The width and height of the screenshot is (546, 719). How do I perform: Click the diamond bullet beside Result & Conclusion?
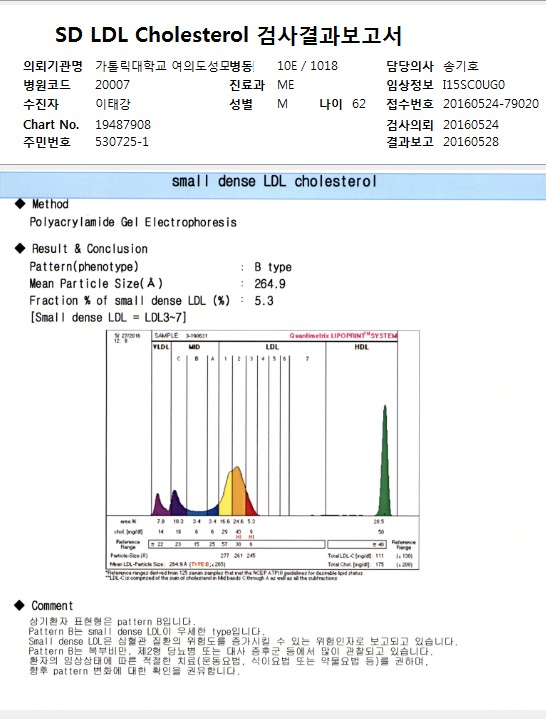point(20,249)
